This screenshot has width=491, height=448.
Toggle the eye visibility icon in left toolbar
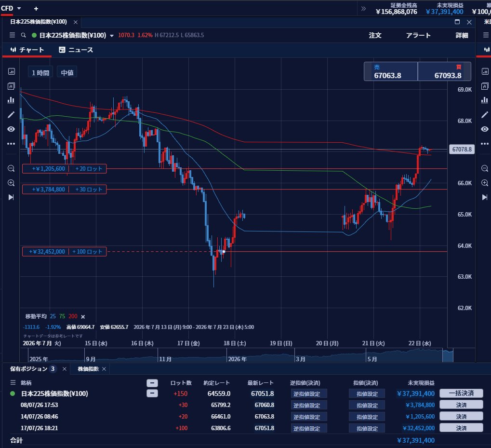(x=11, y=129)
